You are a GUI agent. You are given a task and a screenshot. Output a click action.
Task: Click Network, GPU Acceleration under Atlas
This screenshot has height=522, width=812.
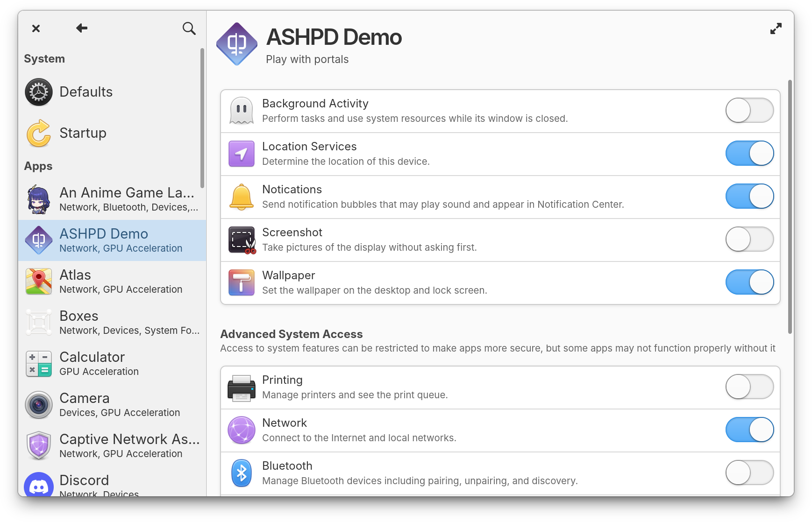click(x=121, y=289)
